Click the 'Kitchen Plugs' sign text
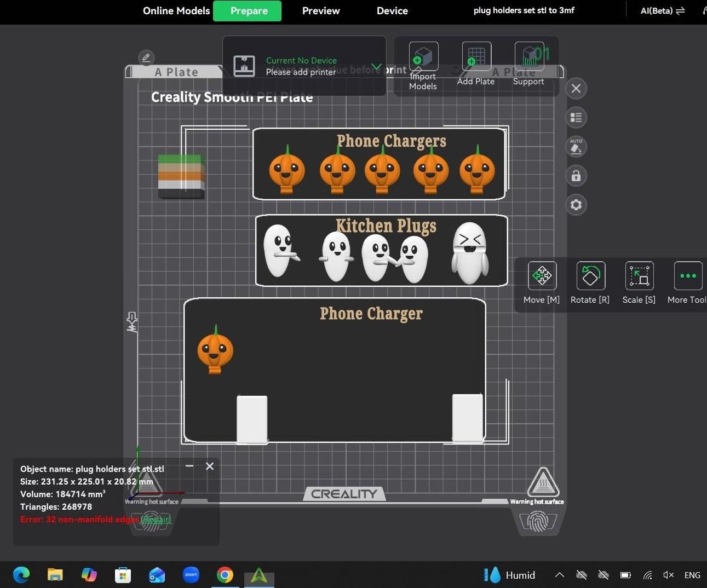Viewport: 707px width, 588px height. click(386, 226)
